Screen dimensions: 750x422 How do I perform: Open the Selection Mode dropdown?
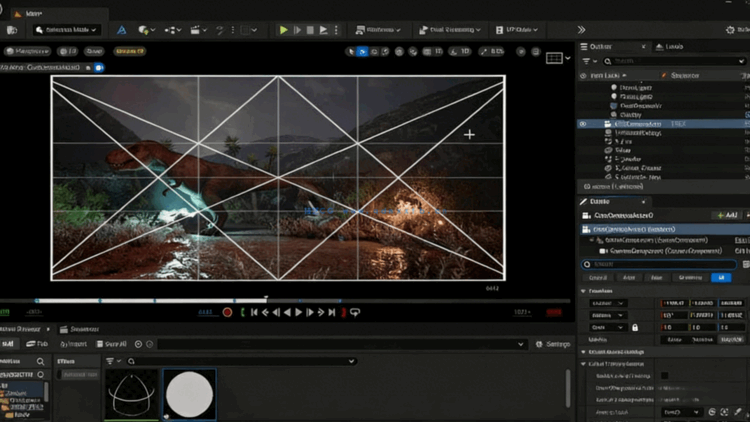point(66,30)
